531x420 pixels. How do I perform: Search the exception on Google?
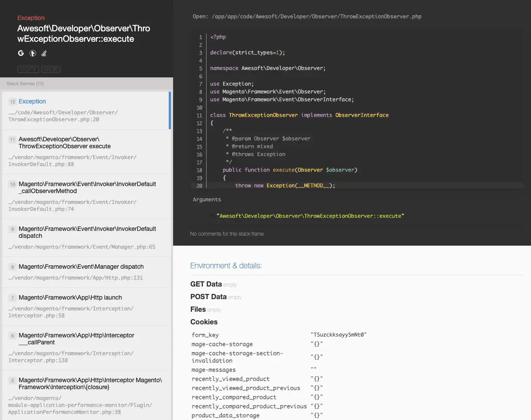[20, 53]
